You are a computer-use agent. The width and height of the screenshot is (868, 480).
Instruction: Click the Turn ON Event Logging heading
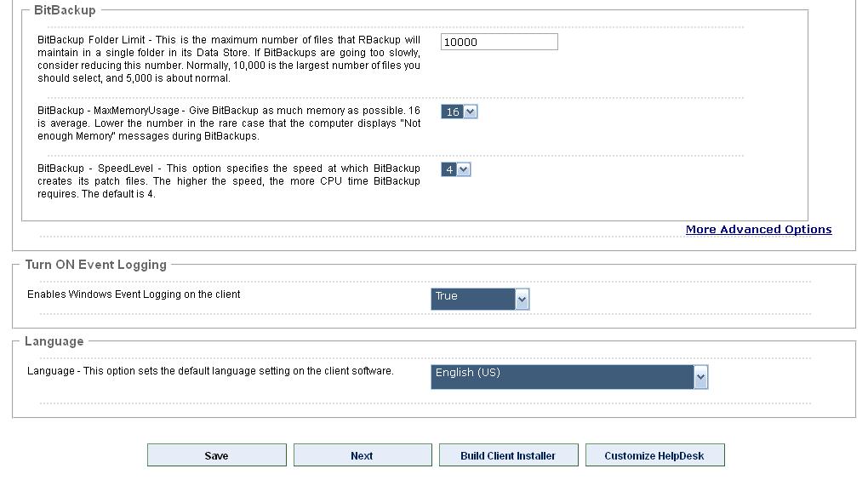[95, 265]
